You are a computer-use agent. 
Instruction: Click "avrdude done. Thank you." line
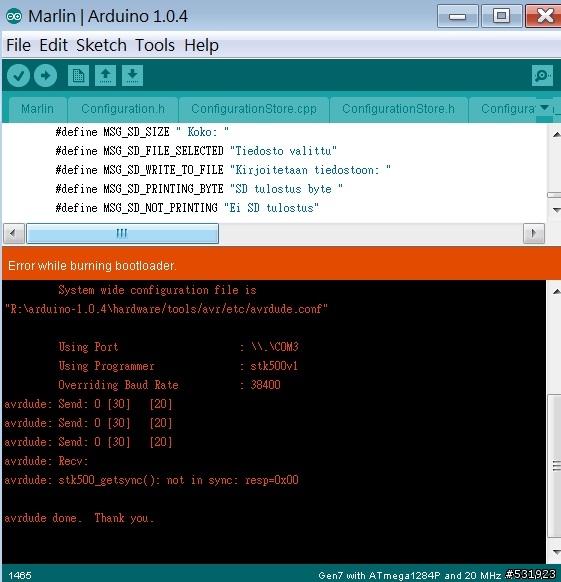coord(79,518)
